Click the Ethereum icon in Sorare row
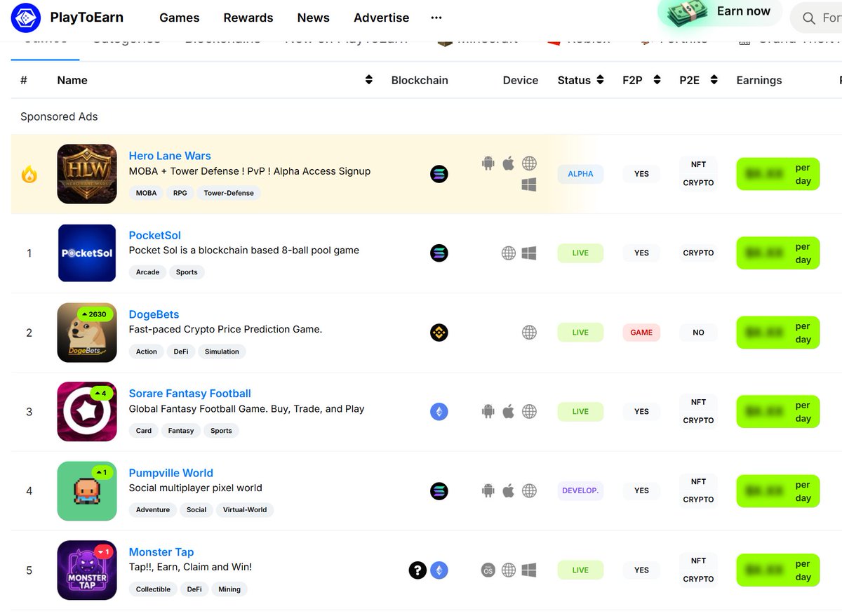The height and width of the screenshot is (616, 842). 439,412
